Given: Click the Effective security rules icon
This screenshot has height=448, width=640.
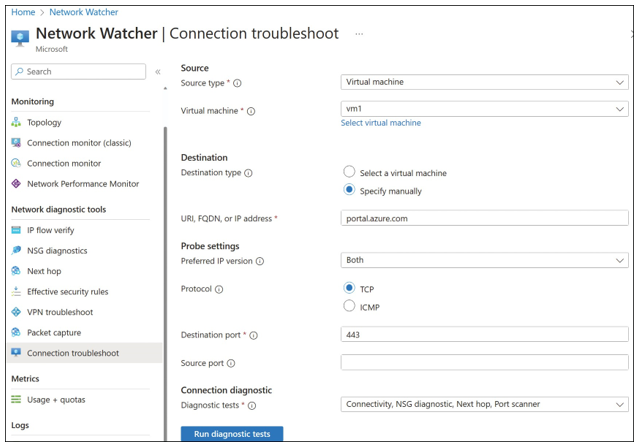Looking at the screenshot, I should [16, 291].
